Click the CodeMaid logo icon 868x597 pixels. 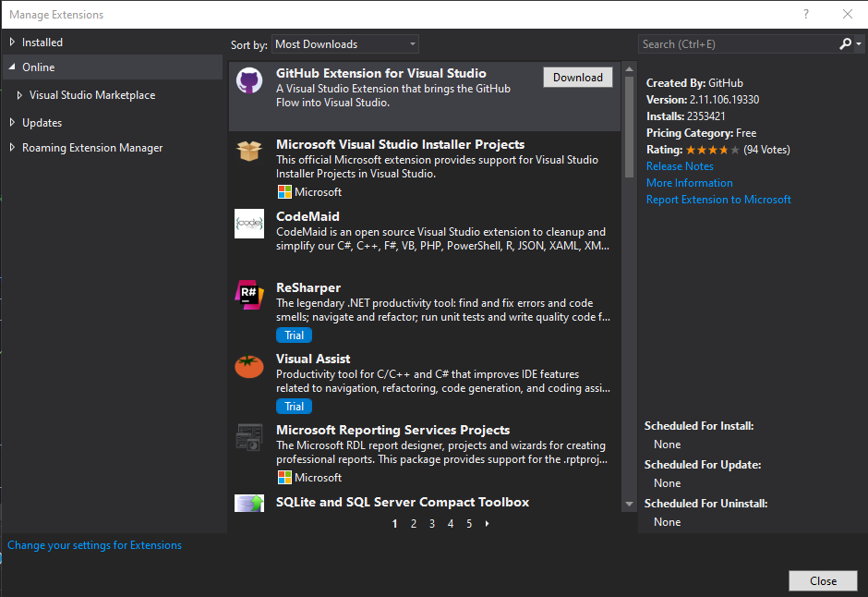pos(249,224)
